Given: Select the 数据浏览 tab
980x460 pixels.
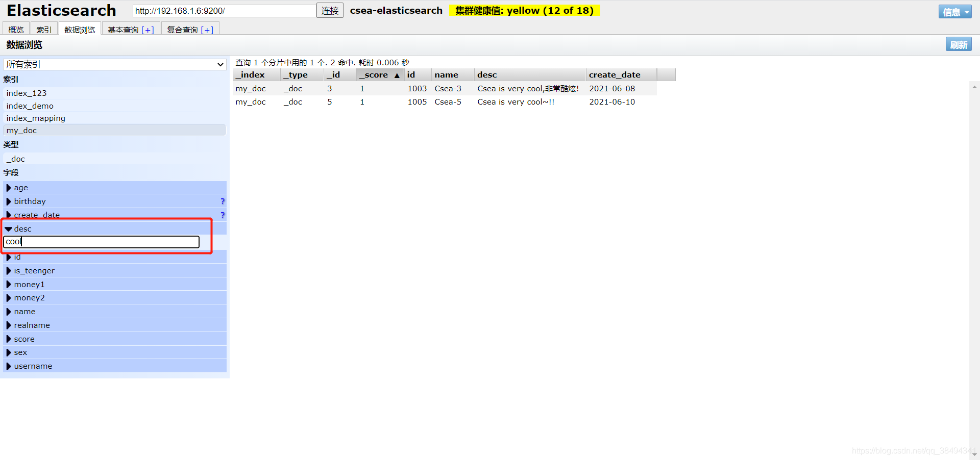Looking at the screenshot, I should pyautogui.click(x=80, y=30).
